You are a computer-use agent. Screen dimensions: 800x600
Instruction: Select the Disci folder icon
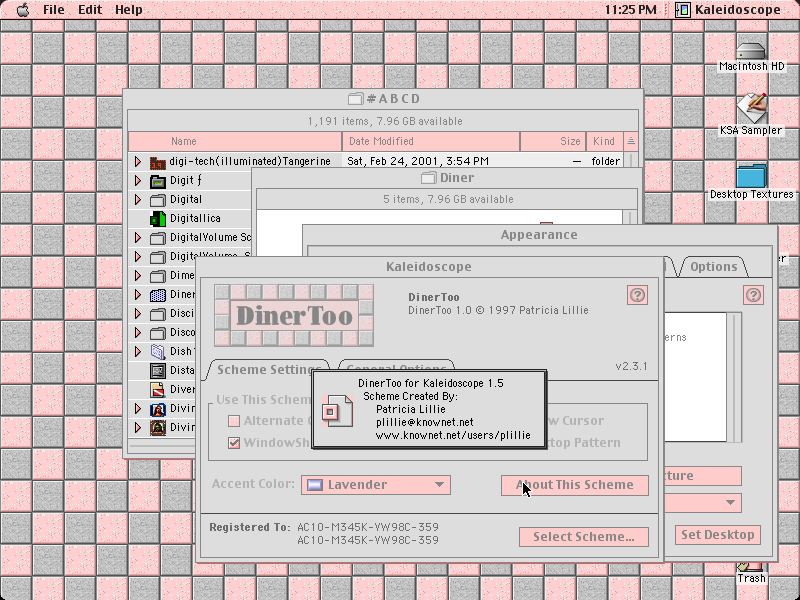pyautogui.click(x=158, y=314)
